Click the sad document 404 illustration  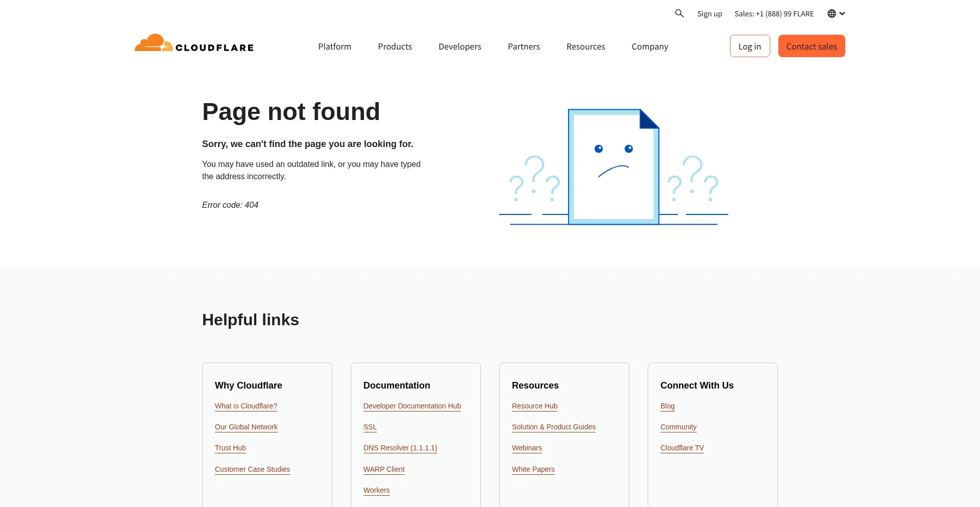(614, 167)
